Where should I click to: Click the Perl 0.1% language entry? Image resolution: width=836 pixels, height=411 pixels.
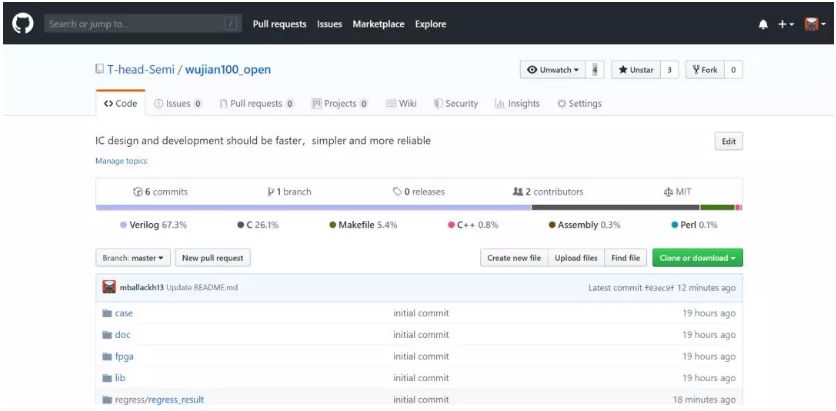[x=694, y=225]
